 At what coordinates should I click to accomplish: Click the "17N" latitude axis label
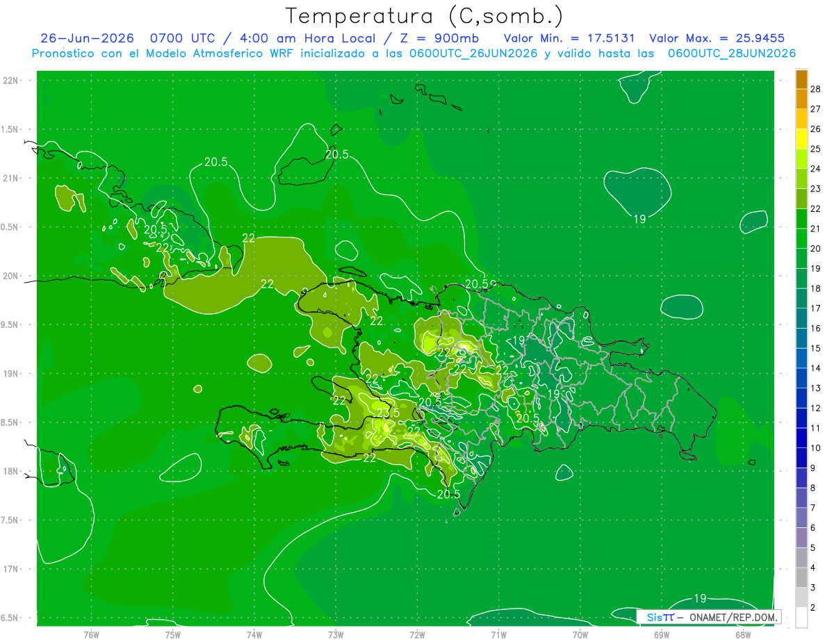(10, 569)
